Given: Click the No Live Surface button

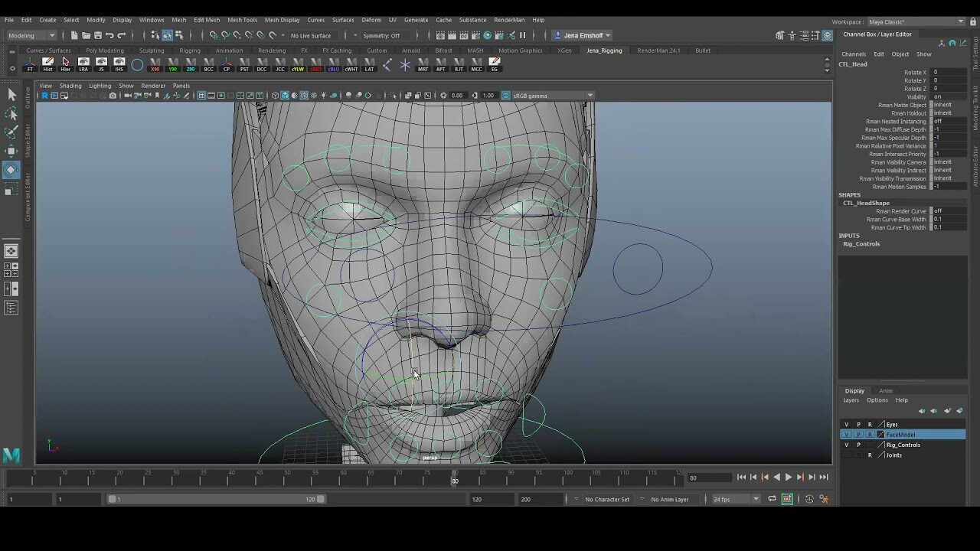Looking at the screenshot, I should point(310,35).
